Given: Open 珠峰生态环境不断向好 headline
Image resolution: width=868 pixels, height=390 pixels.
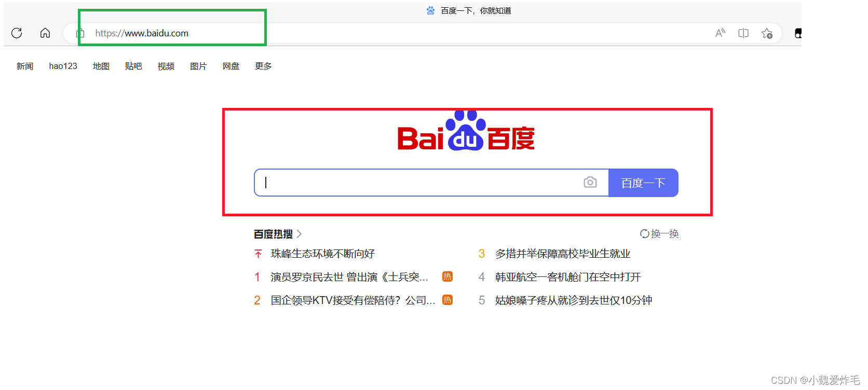Looking at the screenshot, I should pyautogui.click(x=323, y=254).
